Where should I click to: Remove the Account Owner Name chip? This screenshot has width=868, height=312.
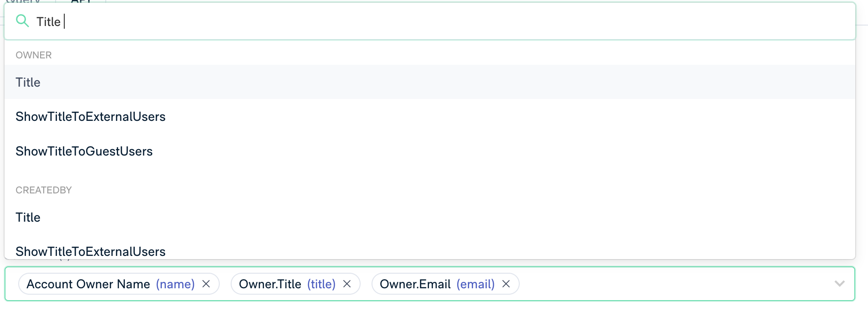click(206, 284)
